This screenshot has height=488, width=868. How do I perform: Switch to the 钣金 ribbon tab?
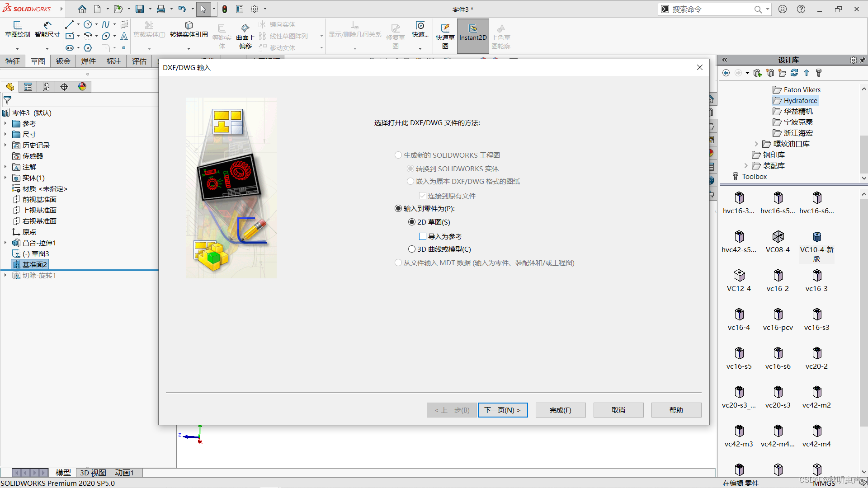pos(63,61)
